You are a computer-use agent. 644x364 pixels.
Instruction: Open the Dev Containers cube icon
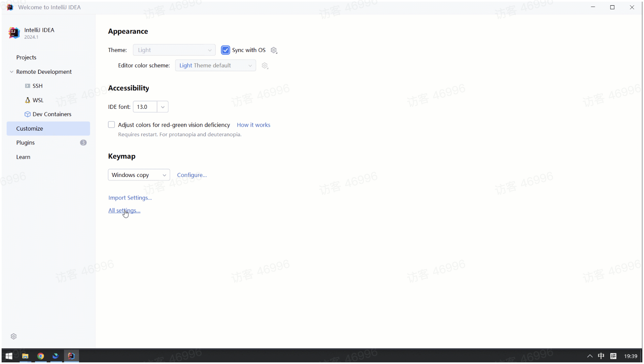pyautogui.click(x=27, y=114)
